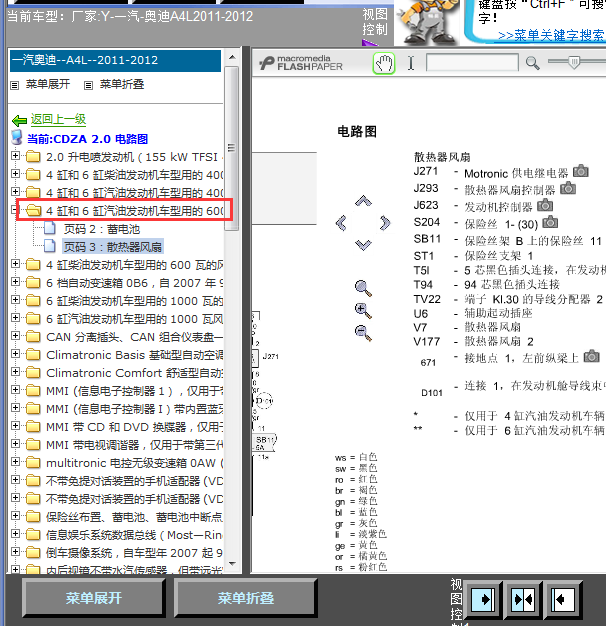Expand 4 缸柴油发动机车型用的 600 瓦 folder

[15, 263]
